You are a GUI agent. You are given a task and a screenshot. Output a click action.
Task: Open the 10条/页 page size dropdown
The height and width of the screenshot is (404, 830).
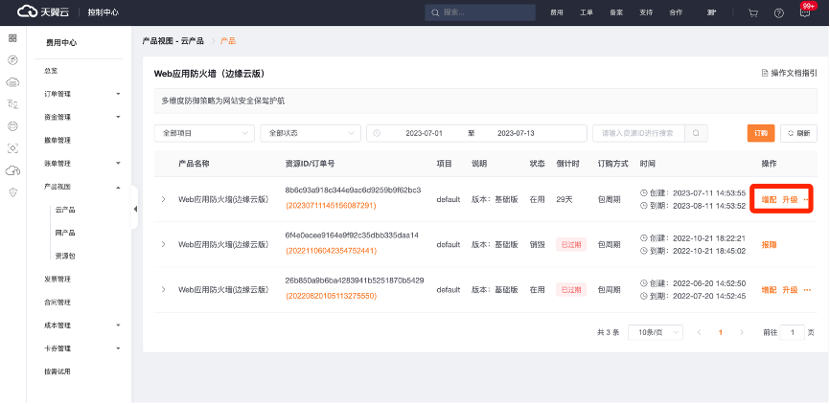655,333
